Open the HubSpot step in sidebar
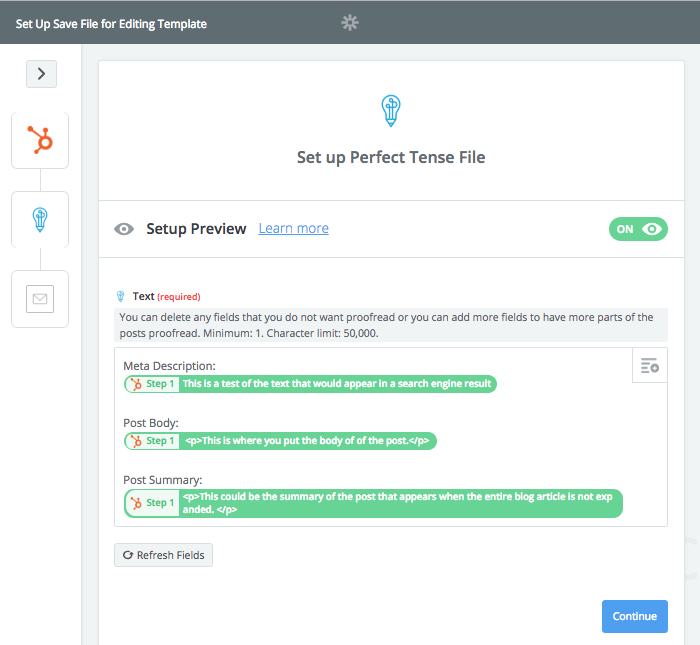Image resolution: width=700 pixels, height=645 pixels. pyautogui.click(x=40, y=140)
